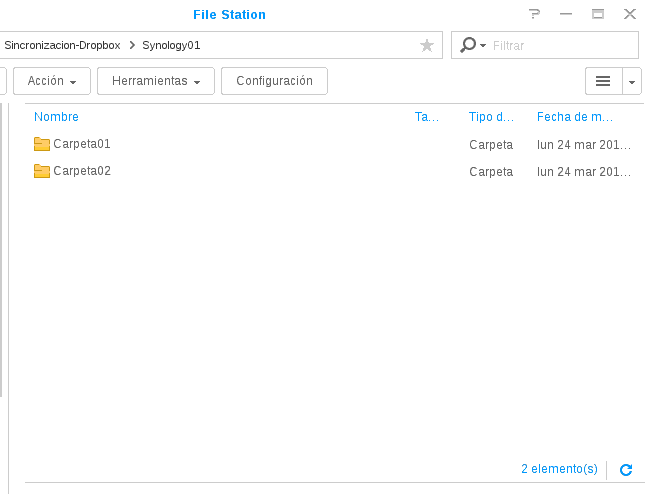This screenshot has width=654, height=494.
Task: Expand the Herramientas dropdown menu
Action: click(156, 81)
